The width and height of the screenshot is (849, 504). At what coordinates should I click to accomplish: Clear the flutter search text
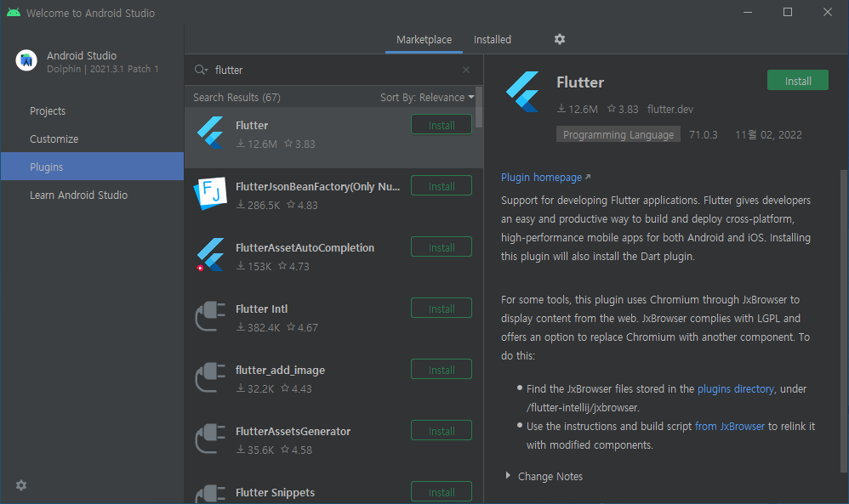point(466,70)
